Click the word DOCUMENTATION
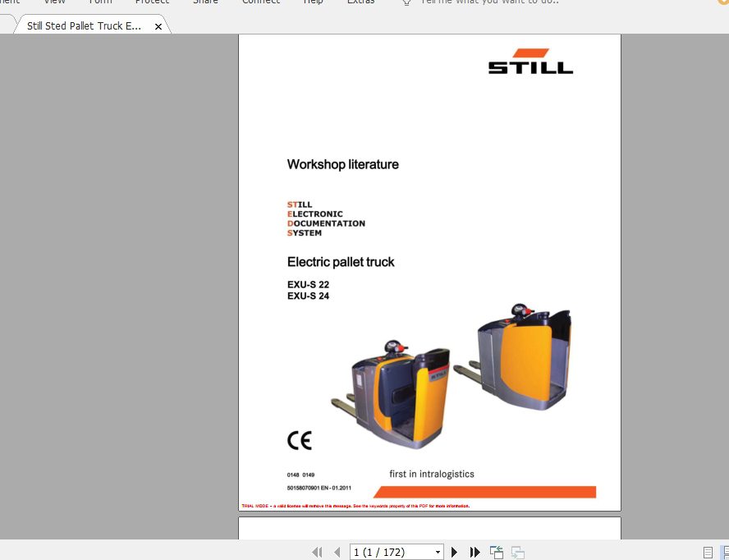729x560 pixels. [326, 223]
